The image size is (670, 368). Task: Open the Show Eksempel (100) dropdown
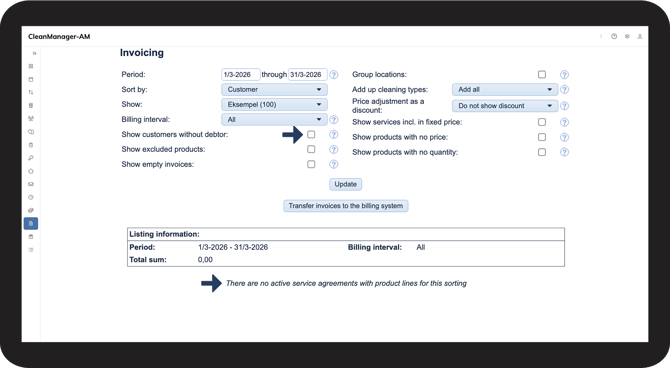pyautogui.click(x=274, y=104)
